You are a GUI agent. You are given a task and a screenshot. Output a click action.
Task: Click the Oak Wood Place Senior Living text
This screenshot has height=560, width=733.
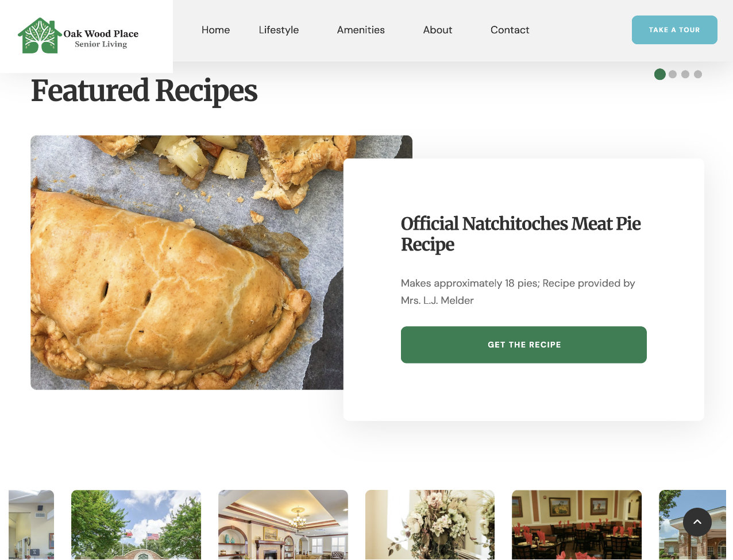[101, 38]
